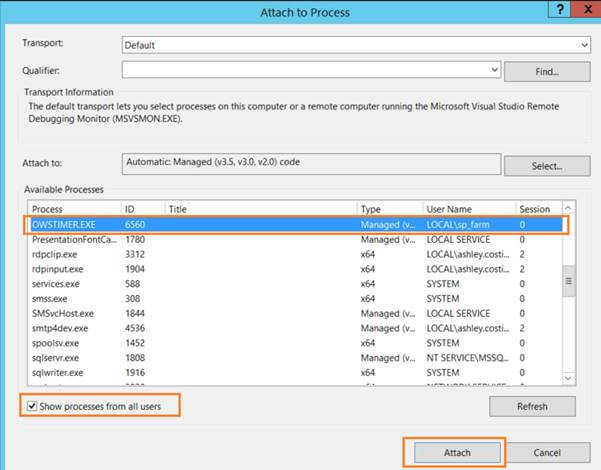The width and height of the screenshot is (601, 470).
Task: Select the smtp4dev.exe process
Action: click(x=295, y=328)
